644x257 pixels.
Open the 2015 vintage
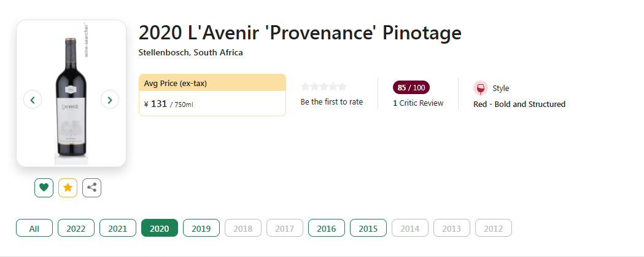coord(368,228)
